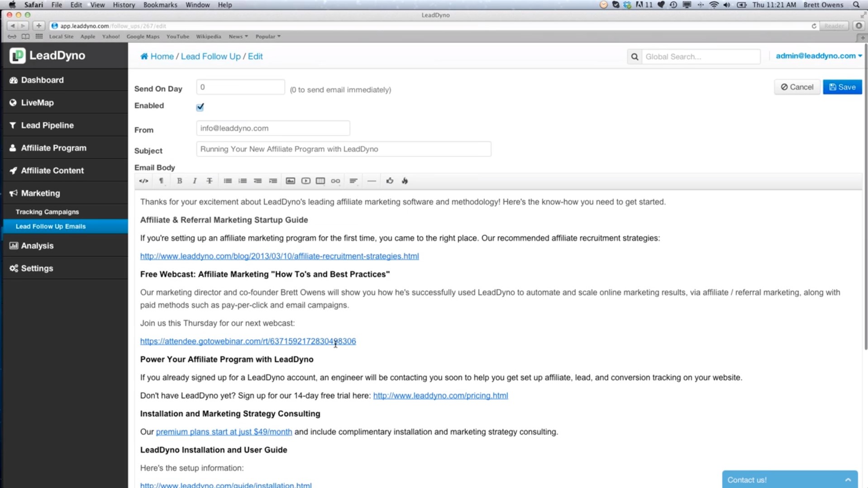Click the thumbs-up toolbar icon
Viewport: 868px width, 488px height.
390,181
